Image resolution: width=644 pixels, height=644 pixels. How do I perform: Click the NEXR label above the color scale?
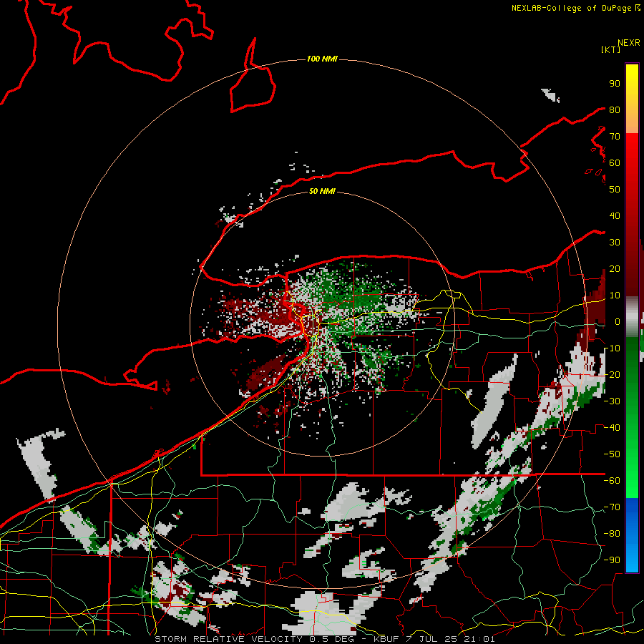629,43
